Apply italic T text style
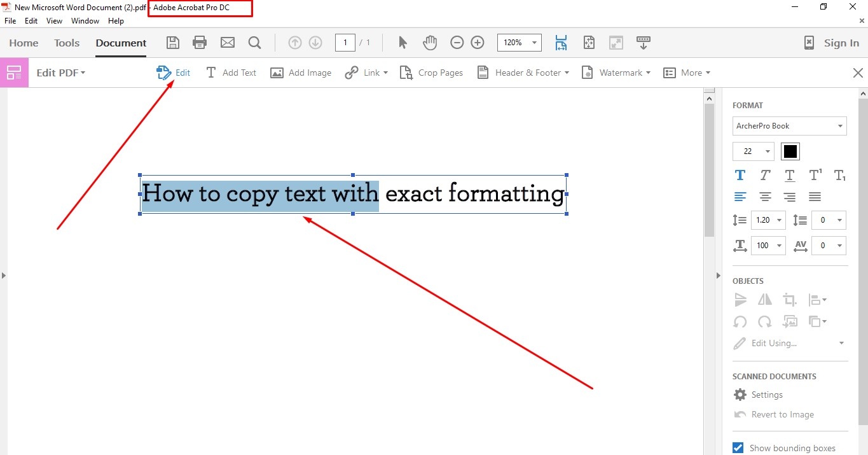The height and width of the screenshot is (455, 868). [x=765, y=175]
